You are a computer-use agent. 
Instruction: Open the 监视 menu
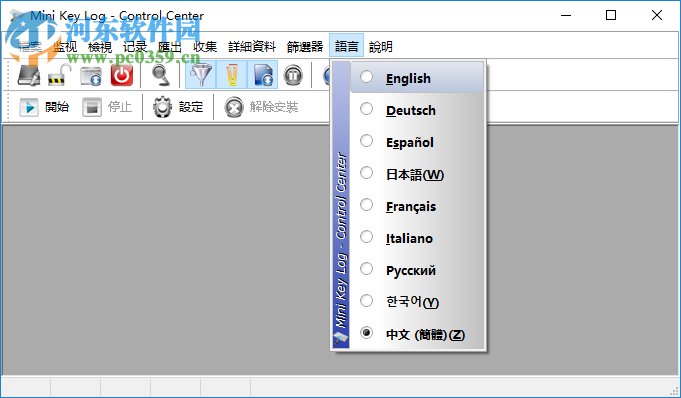(x=65, y=46)
